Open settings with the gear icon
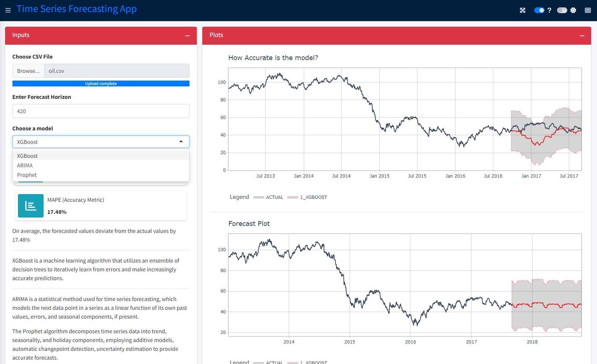Screen dimensions: 597x364 (x=573, y=10)
